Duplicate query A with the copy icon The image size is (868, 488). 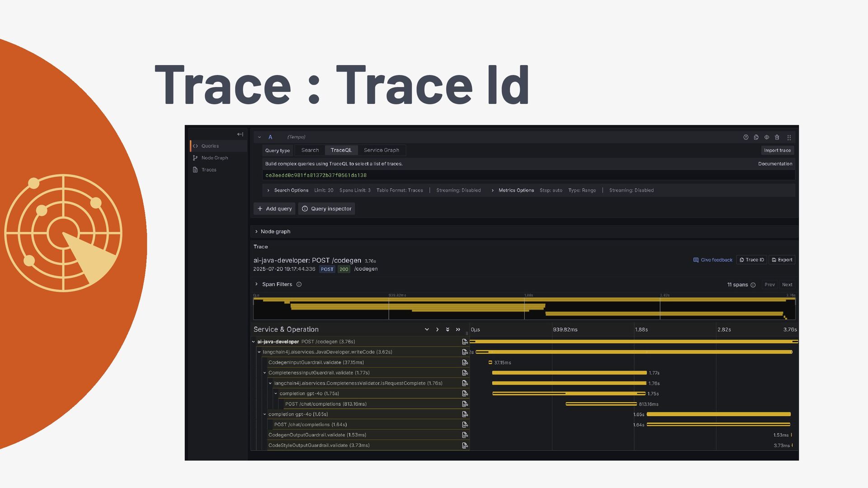pyautogui.click(x=756, y=137)
